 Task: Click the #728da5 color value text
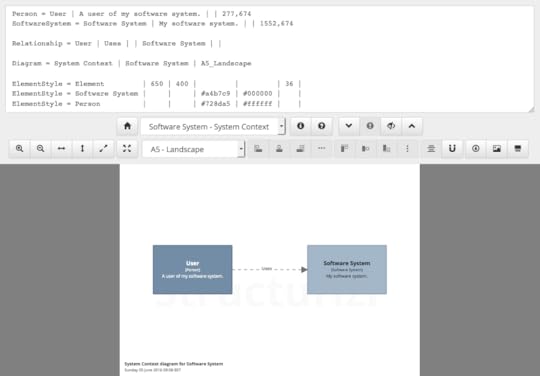pos(216,104)
